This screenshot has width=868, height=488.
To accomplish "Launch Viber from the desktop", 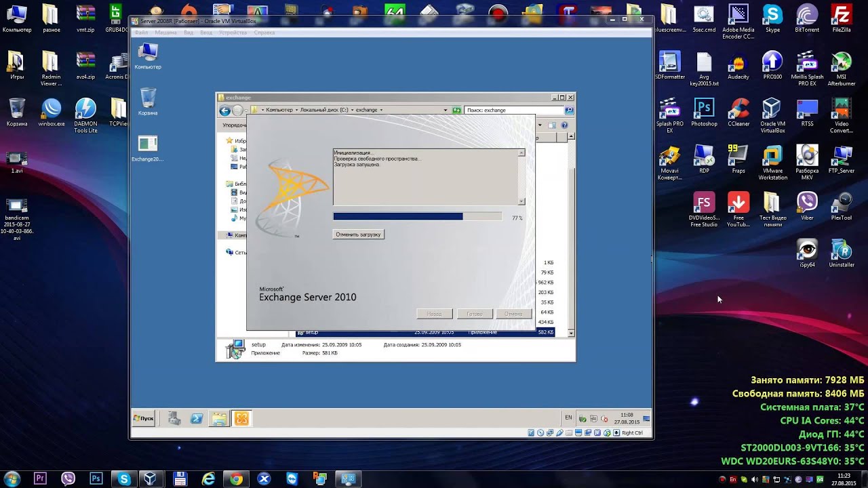I will [x=807, y=205].
